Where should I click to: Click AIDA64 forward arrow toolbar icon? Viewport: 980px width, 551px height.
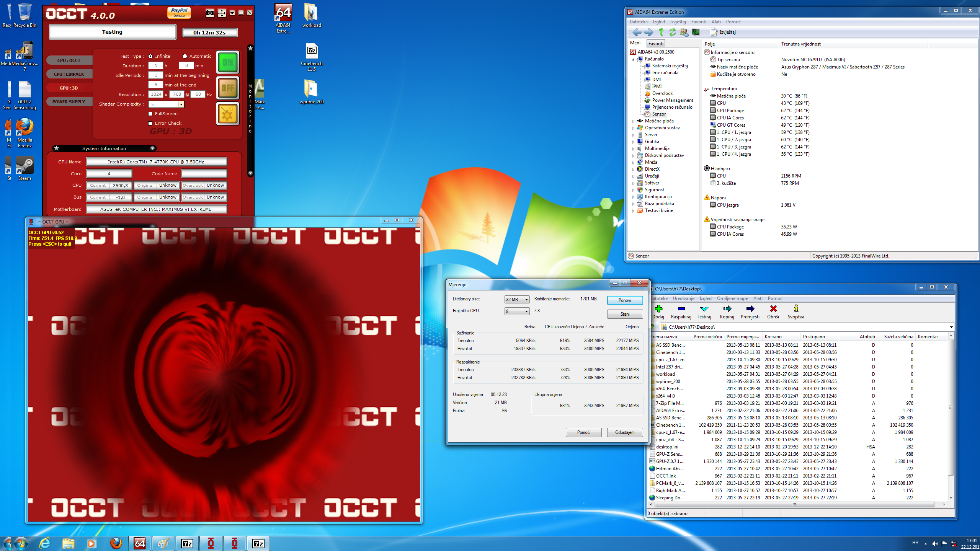tap(648, 32)
